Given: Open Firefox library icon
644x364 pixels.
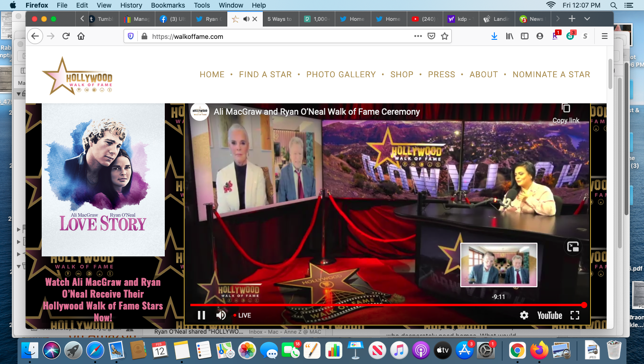Looking at the screenshot, I should [510, 36].
